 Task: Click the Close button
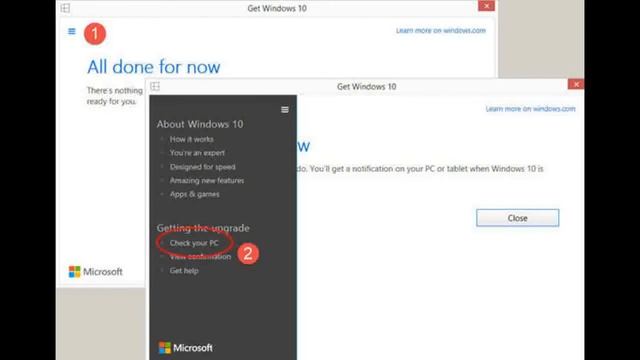[x=518, y=218]
